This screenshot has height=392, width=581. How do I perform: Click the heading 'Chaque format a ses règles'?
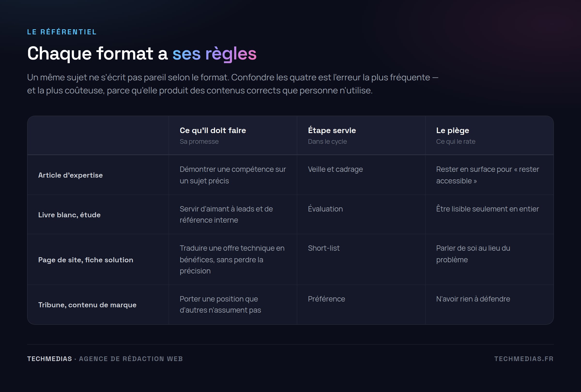(x=142, y=53)
